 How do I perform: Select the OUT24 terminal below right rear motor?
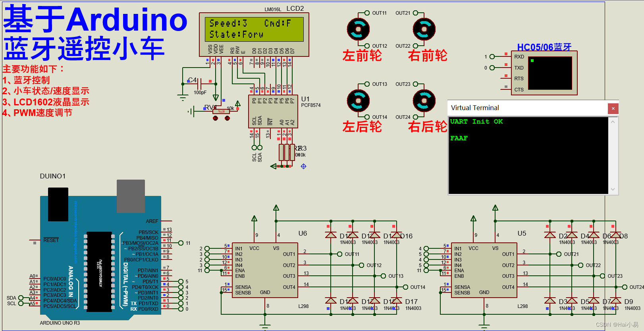416,117
